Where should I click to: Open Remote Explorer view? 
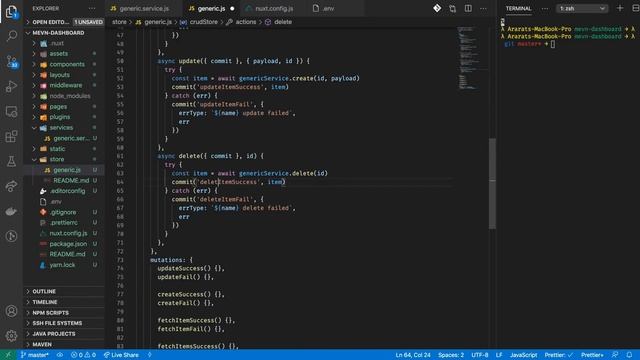pos(11,111)
